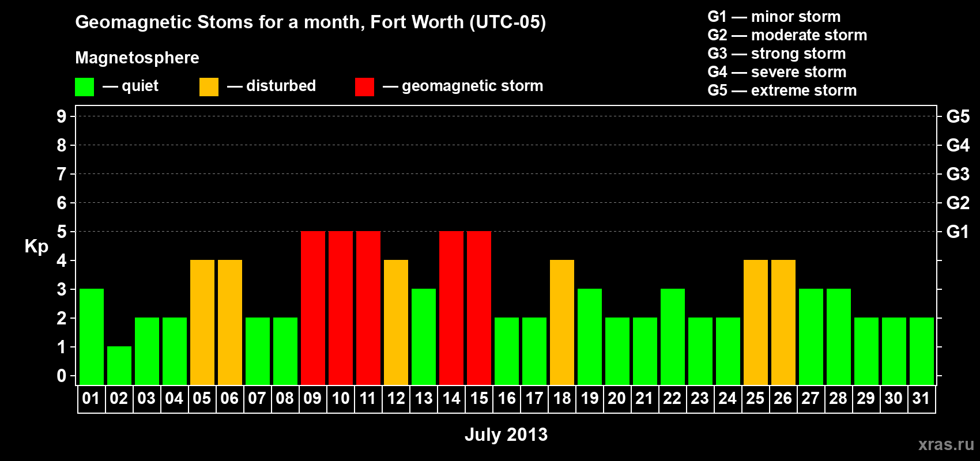Click the Kp axis value 5
The width and height of the screenshot is (980, 461).
coord(62,232)
